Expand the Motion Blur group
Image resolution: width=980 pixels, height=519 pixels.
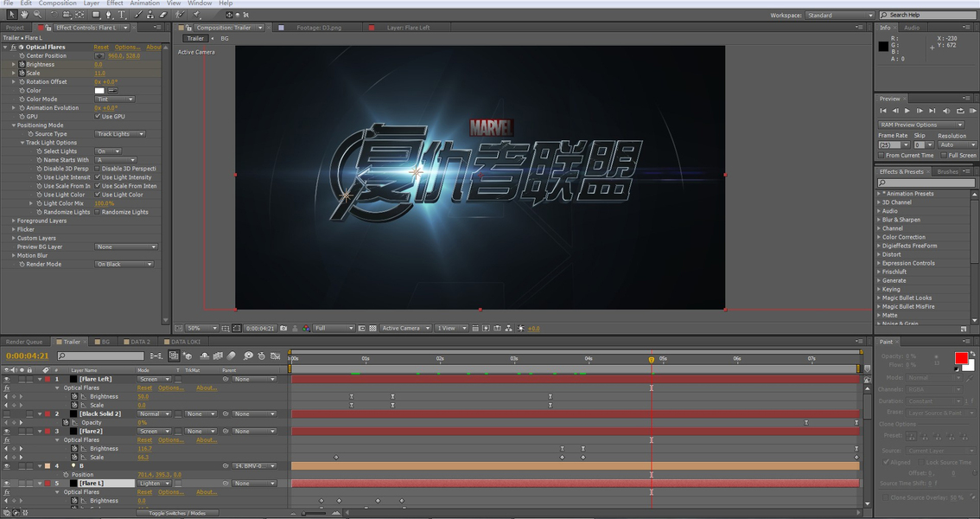[14, 256]
